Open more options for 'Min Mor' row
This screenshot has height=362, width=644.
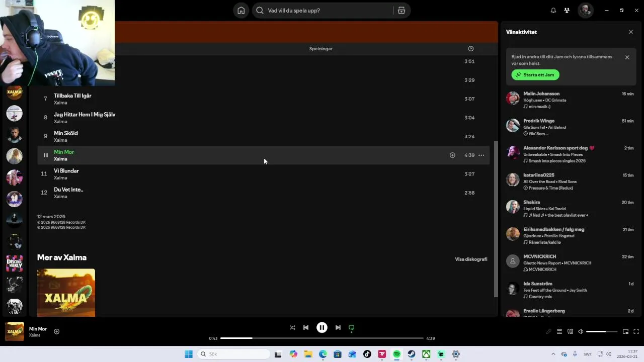point(481,155)
